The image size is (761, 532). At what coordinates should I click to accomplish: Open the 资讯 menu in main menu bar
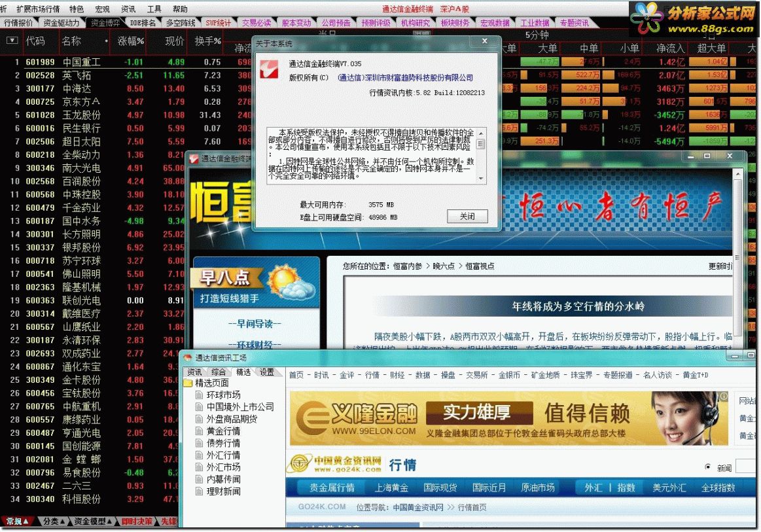click(128, 9)
